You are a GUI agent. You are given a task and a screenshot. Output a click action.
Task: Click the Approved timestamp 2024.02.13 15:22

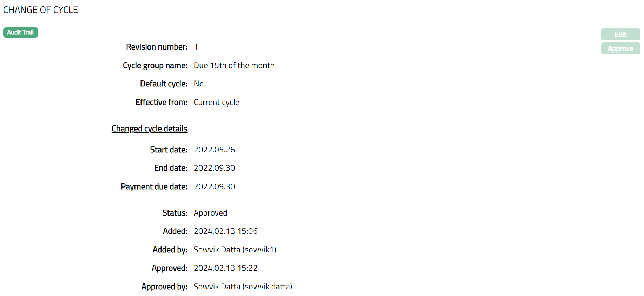pos(225,268)
